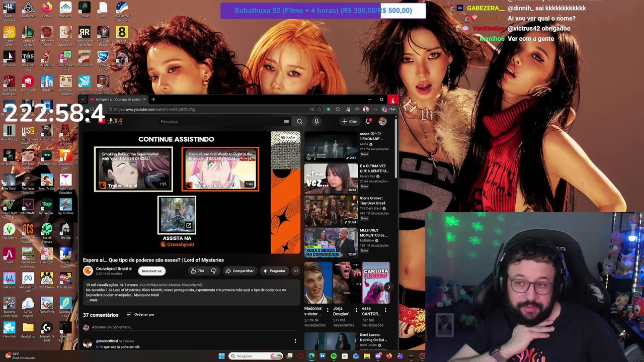Screen dimensions: 644x362
Task: Open the more actions ellipsis under video
Action: [296, 271]
